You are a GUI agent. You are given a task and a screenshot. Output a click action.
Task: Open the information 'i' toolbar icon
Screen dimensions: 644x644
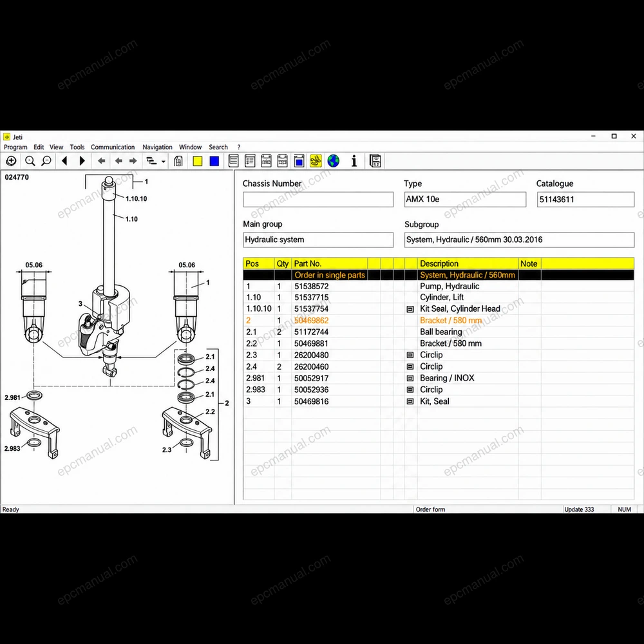[354, 161]
